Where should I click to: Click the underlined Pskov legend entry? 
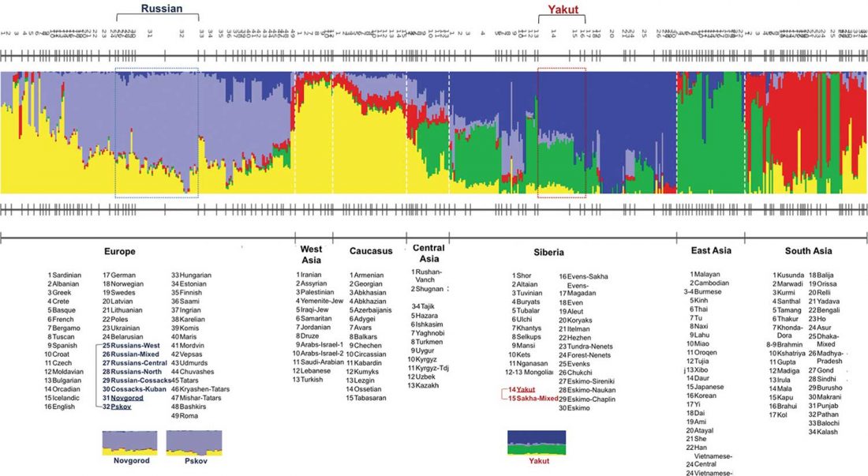[122, 407]
